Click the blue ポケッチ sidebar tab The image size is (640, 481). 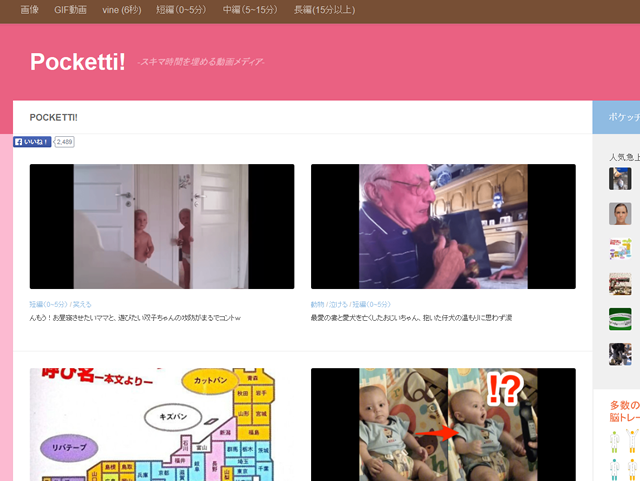616,117
